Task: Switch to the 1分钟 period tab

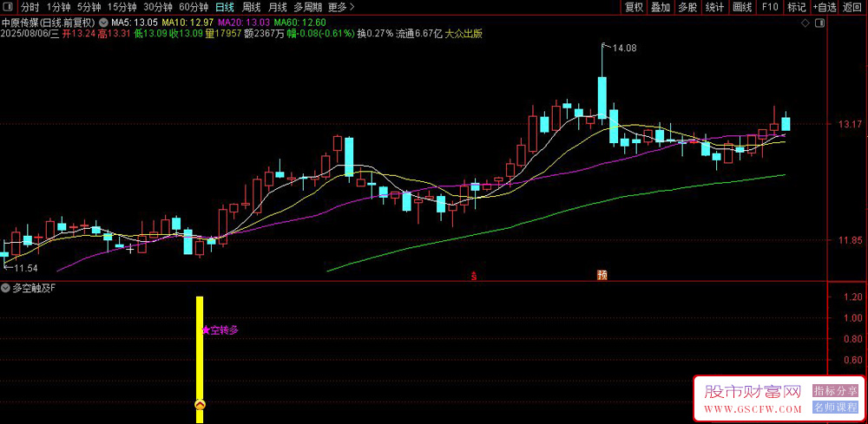Action: (x=58, y=7)
